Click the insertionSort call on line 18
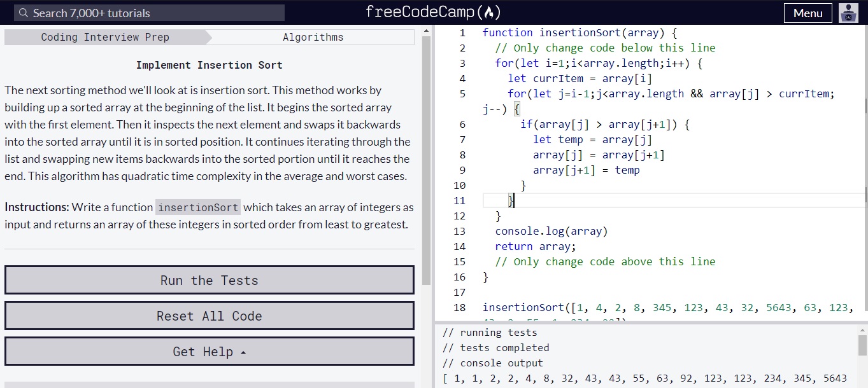This screenshot has width=868, height=388. (667, 307)
